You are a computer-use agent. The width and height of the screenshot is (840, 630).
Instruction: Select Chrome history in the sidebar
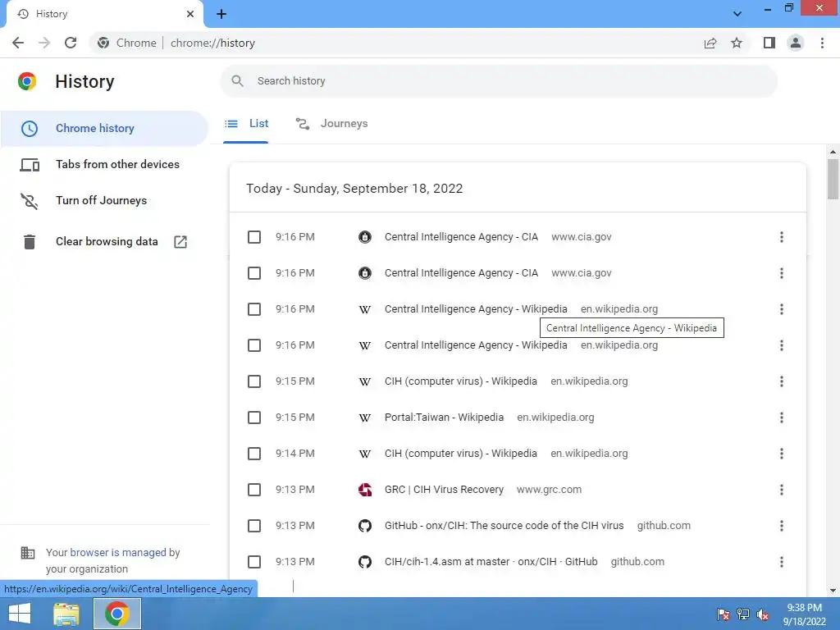pyautogui.click(x=104, y=129)
